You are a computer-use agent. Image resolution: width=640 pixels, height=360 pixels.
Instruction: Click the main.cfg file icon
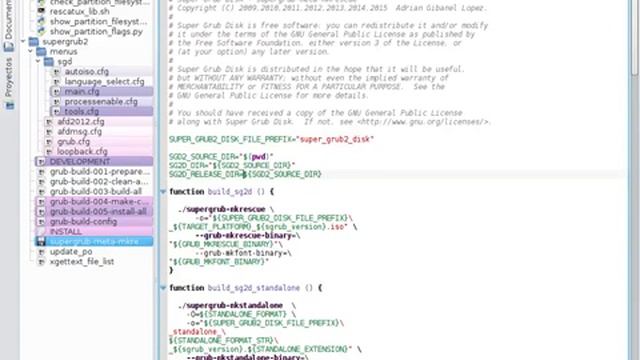(56, 92)
